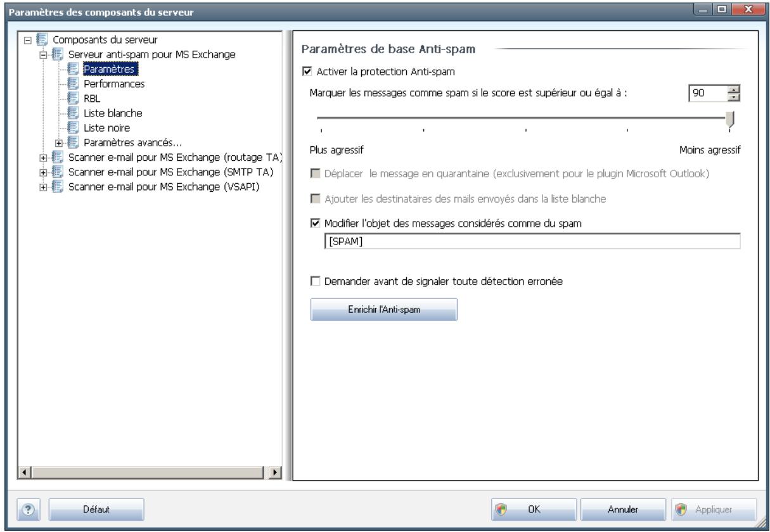770x532 pixels.
Task: Decrease spam score with down spinner arrow
Action: pos(735,99)
